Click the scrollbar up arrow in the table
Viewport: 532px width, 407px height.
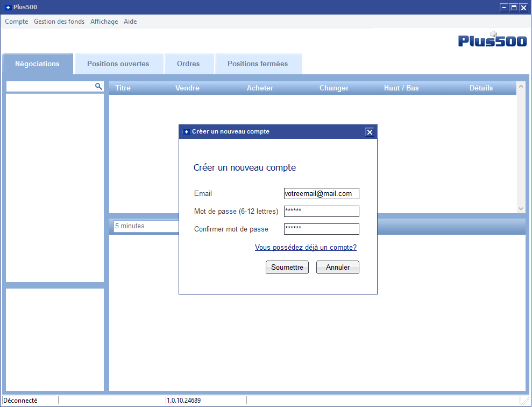[521, 86]
